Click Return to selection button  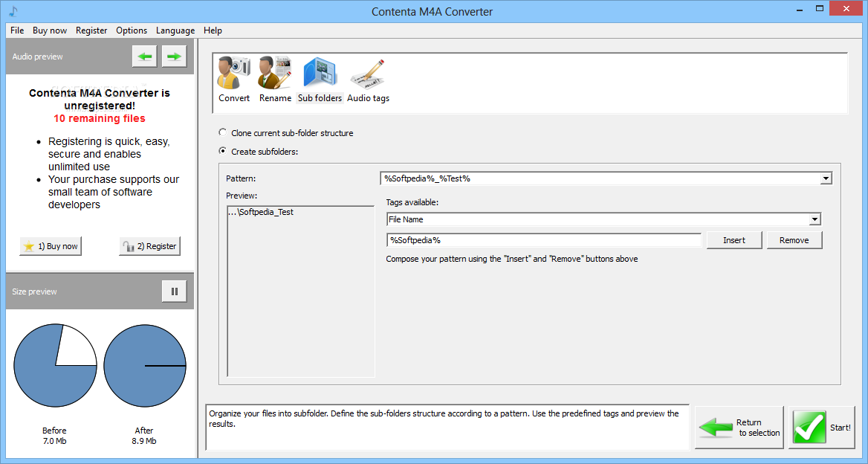click(x=739, y=428)
